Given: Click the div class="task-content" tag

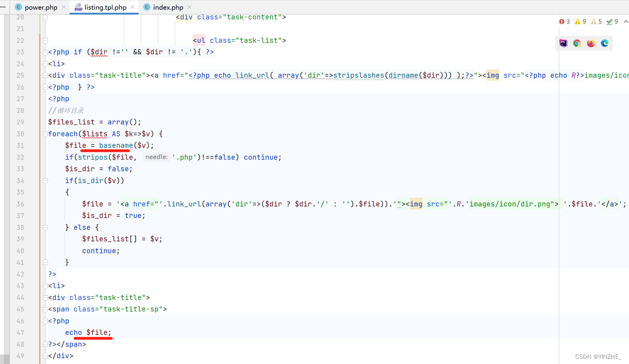Looking at the screenshot, I should [231, 17].
